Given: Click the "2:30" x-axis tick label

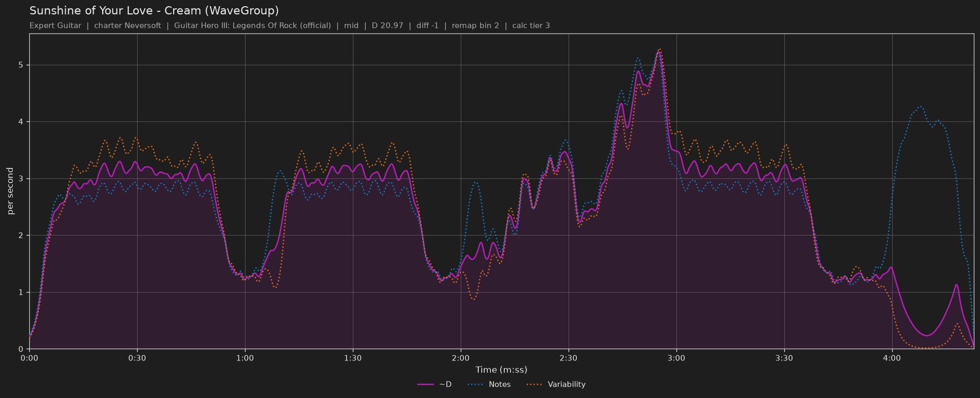Looking at the screenshot, I should (569, 358).
